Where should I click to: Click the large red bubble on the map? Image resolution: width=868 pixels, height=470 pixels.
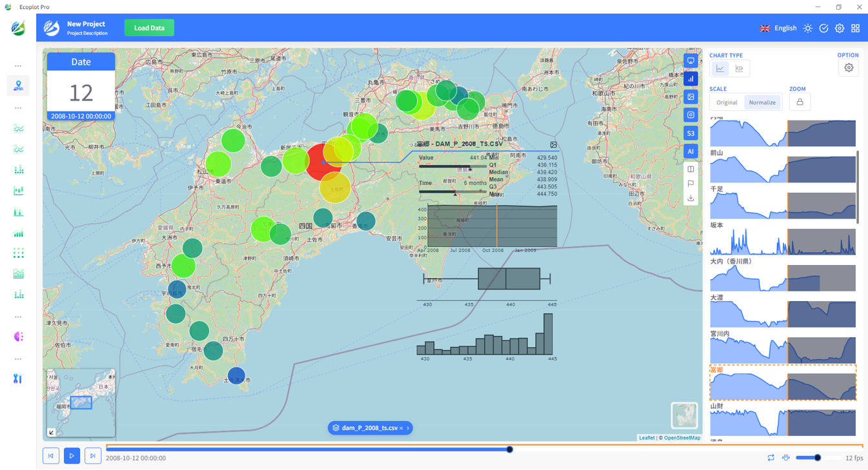(x=324, y=162)
